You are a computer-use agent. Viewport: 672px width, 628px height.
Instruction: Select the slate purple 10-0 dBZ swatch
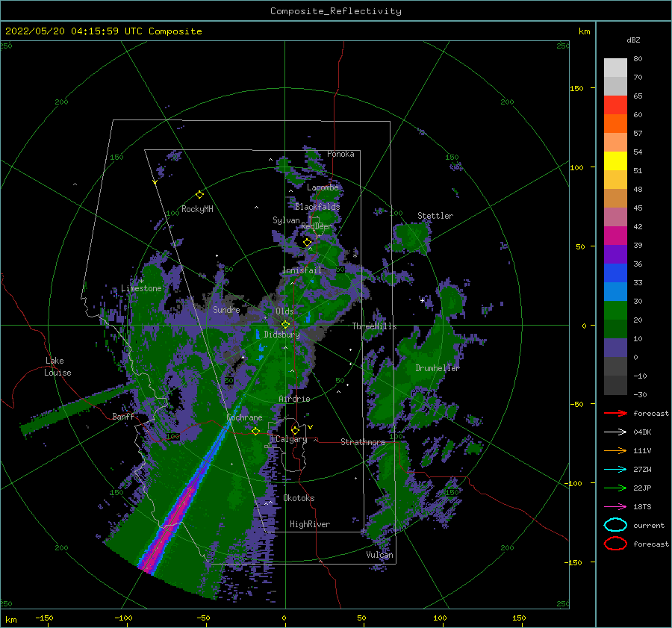(615, 348)
